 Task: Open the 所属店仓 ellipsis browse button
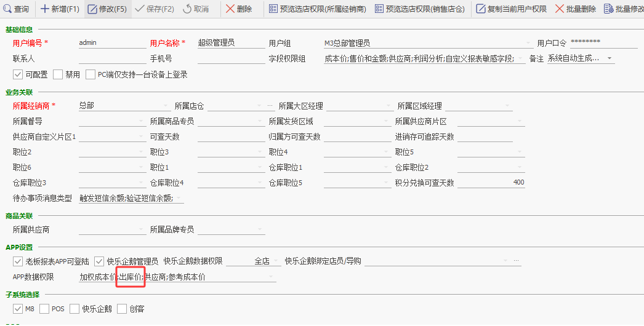[270, 106]
